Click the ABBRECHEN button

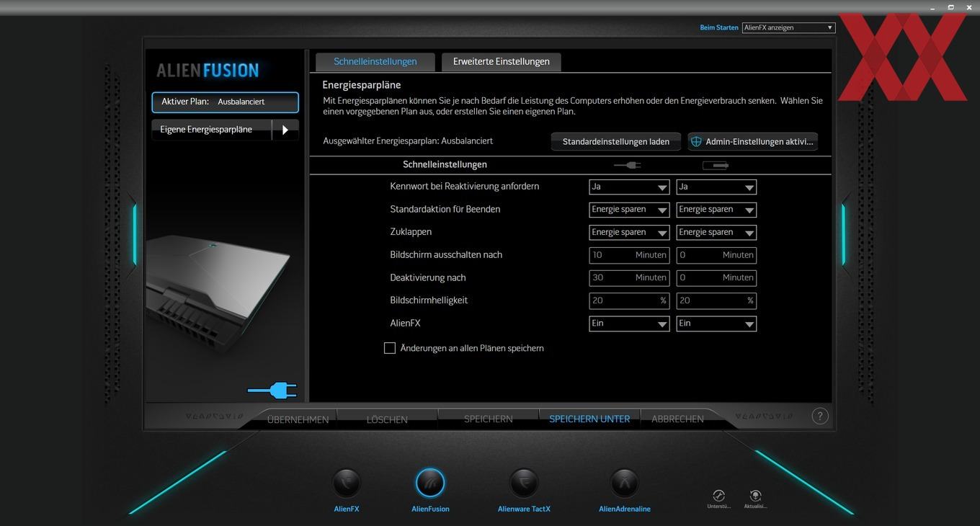click(677, 419)
